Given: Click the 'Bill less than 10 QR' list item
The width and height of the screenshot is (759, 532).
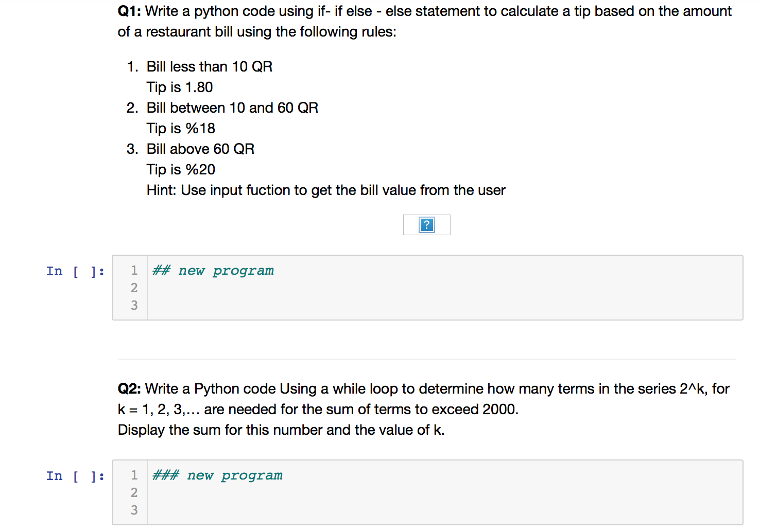Looking at the screenshot, I should (x=209, y=66).
